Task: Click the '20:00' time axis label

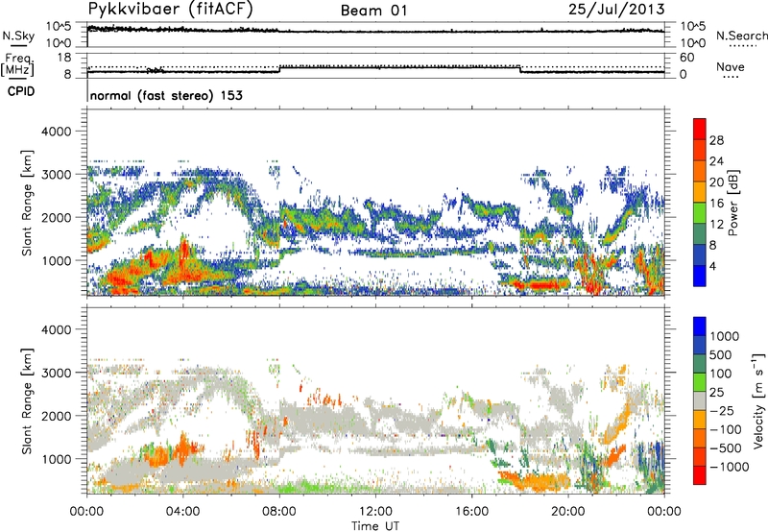Action: coord(568,512)
